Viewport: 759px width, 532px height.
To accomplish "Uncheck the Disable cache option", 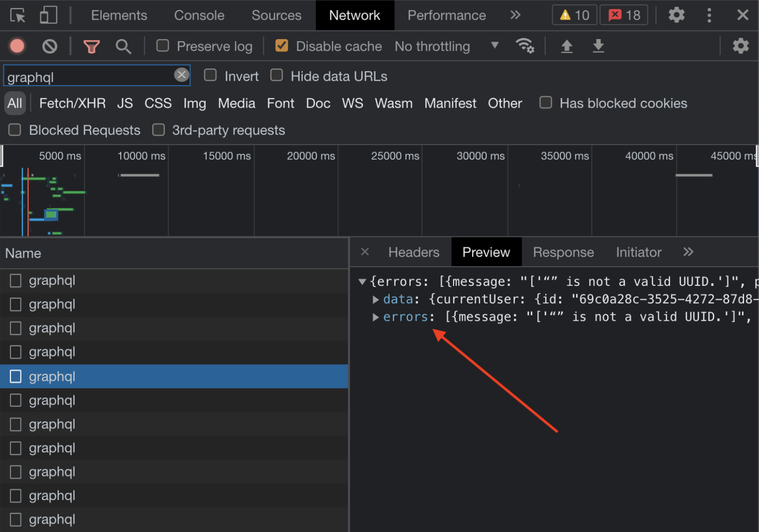I will pos(281,46).
